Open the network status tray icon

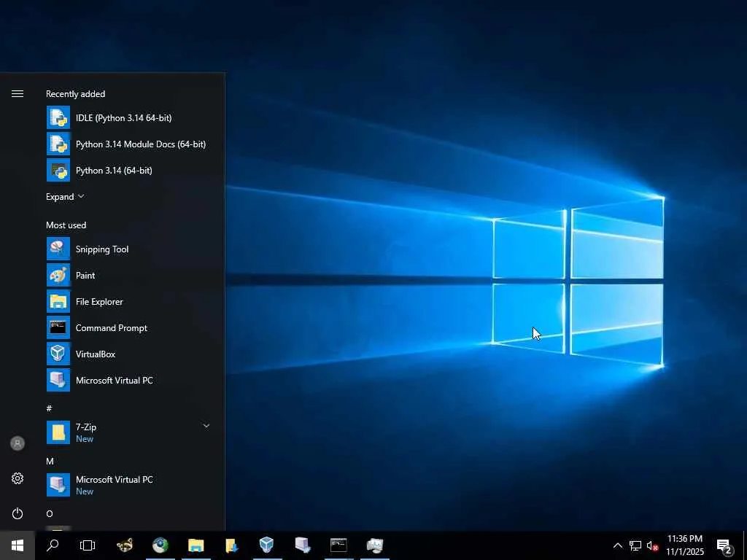point(635,545)
